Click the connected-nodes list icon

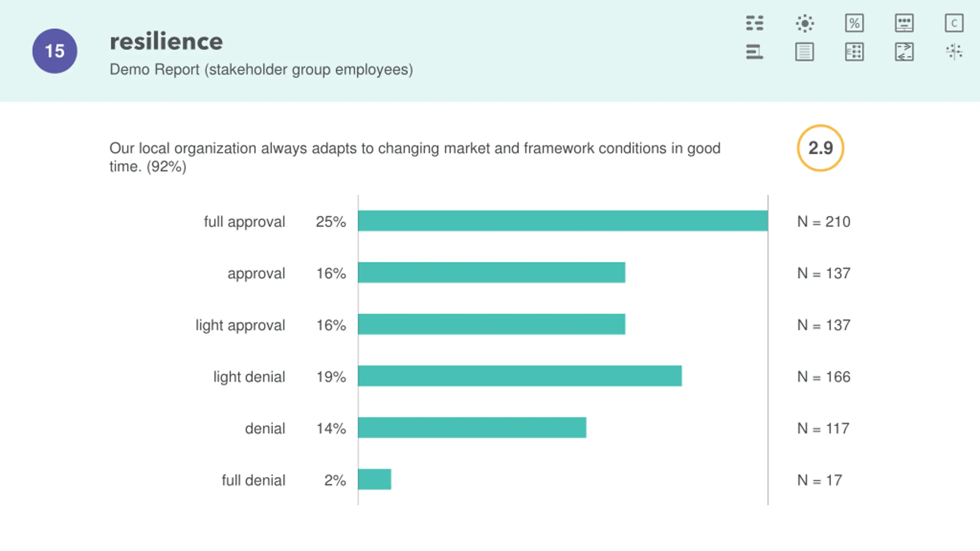(854, 52)
